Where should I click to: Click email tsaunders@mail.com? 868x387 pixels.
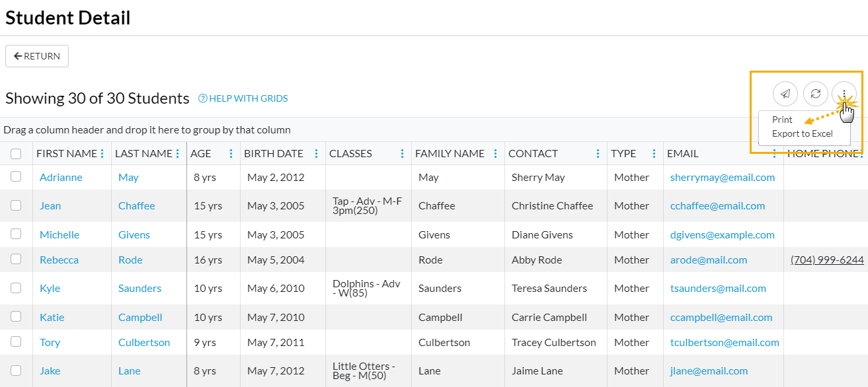click(718, 288)
